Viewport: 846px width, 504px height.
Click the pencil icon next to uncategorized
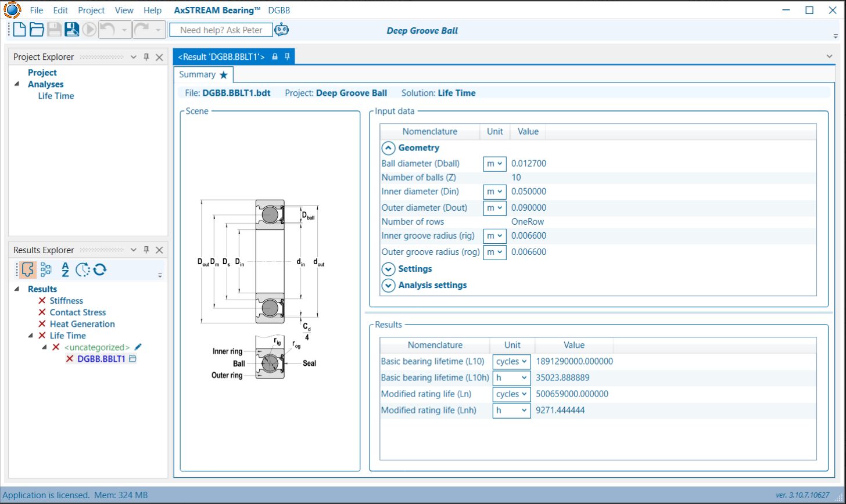(x=138, y=347)
